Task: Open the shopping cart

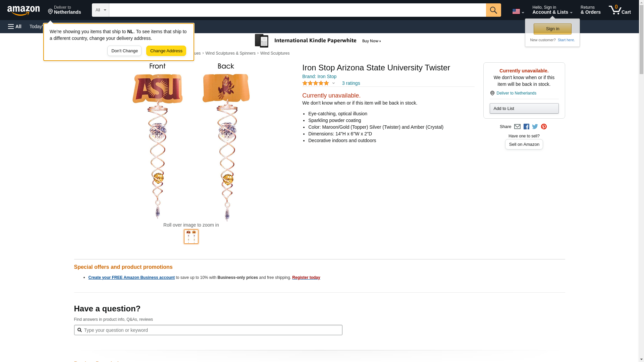Action: (x=620, y=10)
